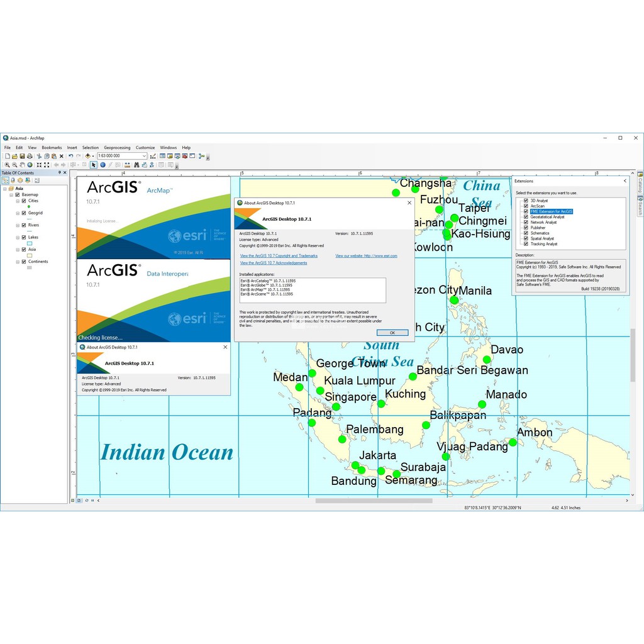Open the ModelBuilder window icon
Image resolution: width=644 pixels, height=644 pixels.
coord(201,156)
